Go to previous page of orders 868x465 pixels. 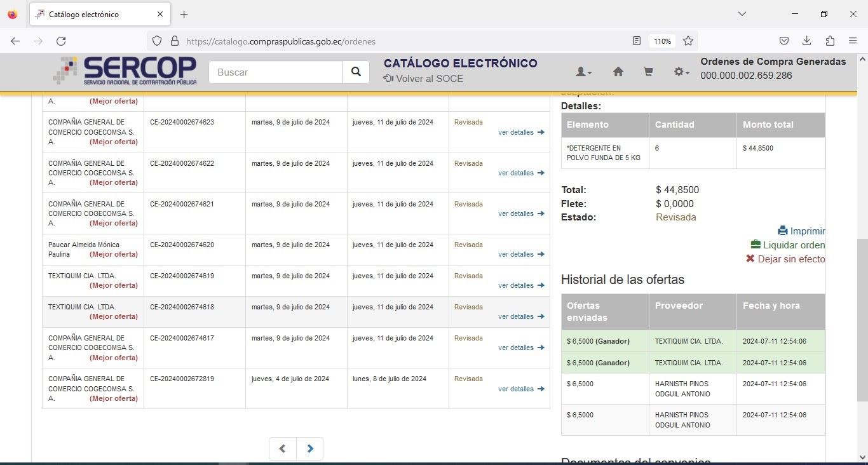tap(282, 448)
